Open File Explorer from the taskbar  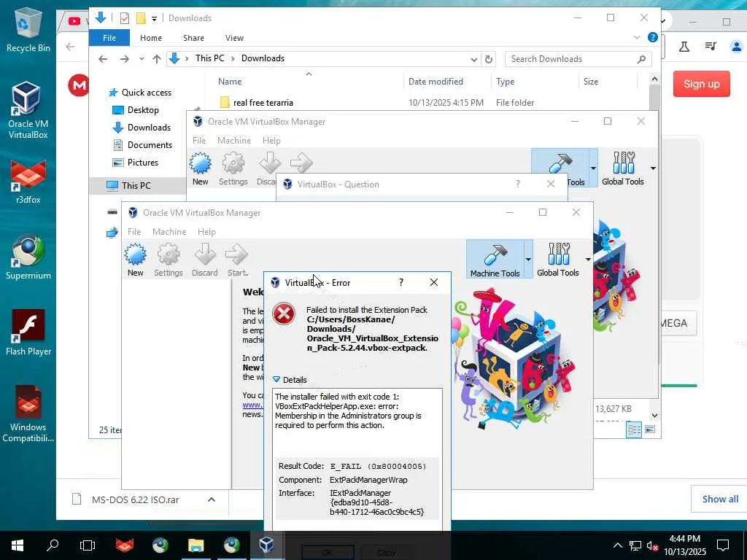coord(196,545)
